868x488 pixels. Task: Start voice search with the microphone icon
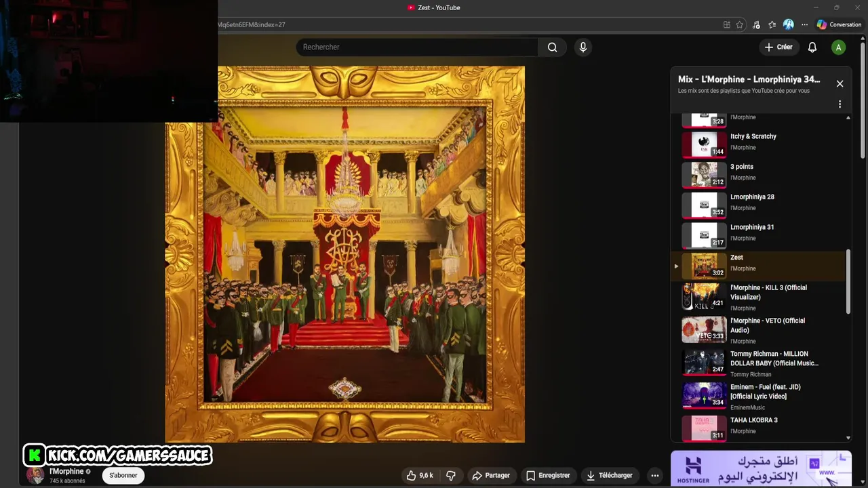(x=583, y=47)
